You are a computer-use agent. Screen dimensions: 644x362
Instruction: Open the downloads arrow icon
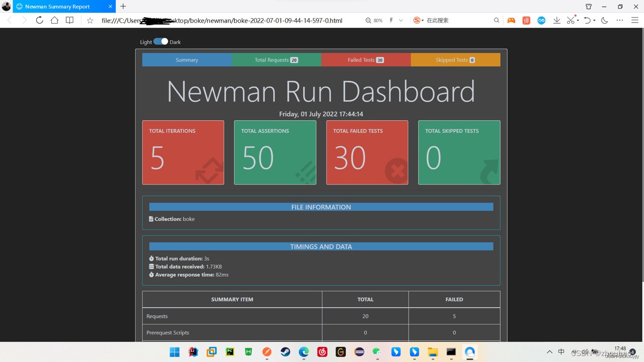coord(556,21)
